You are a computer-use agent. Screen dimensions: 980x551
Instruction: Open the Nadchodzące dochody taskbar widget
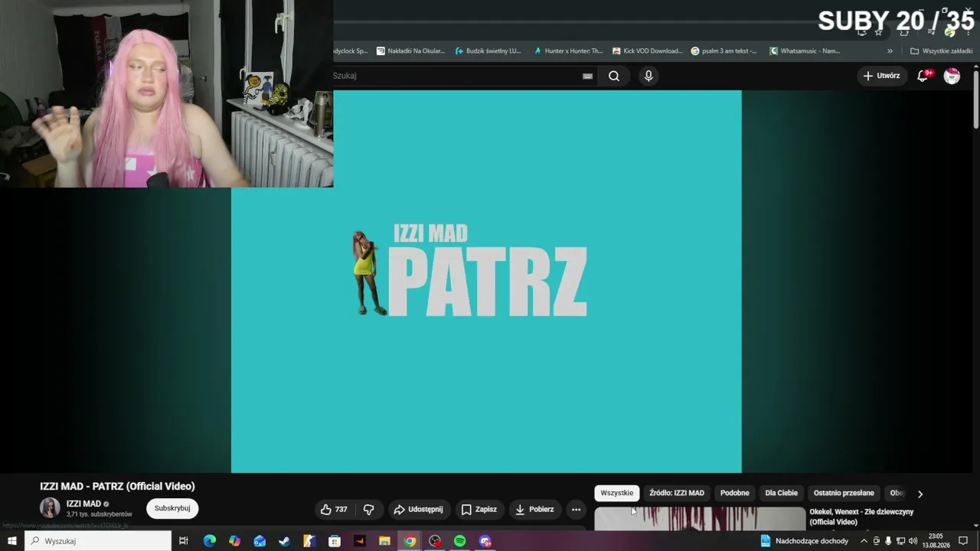coord(804,541)
